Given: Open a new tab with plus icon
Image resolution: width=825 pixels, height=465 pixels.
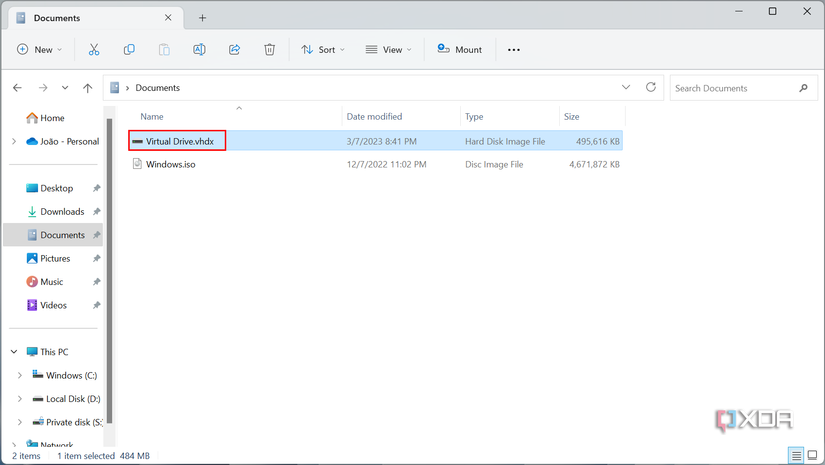Looking at the screenshot, I should [x=202, y=18].
